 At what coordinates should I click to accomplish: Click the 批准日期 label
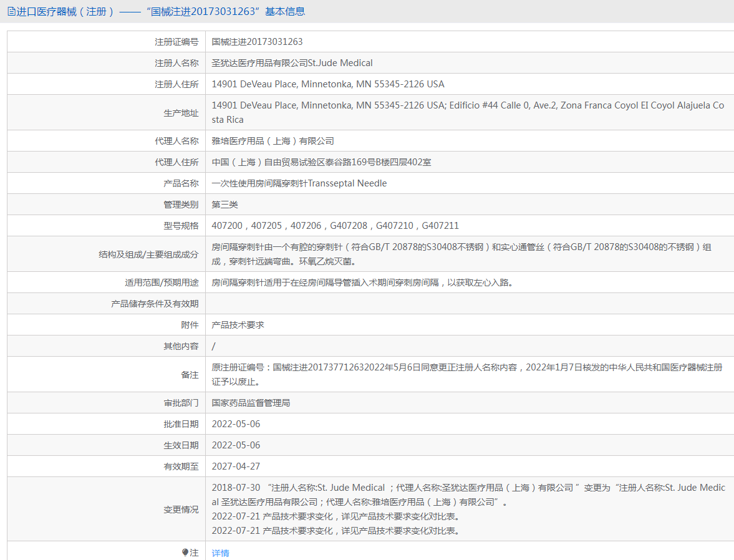click(x=181, y=424)
